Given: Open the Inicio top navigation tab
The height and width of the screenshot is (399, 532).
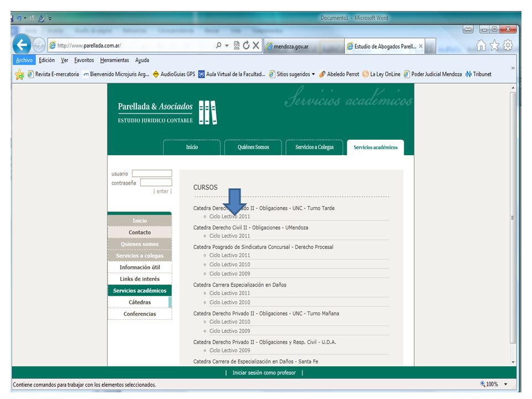Looking at the screenshot, I should pos(192,147).
